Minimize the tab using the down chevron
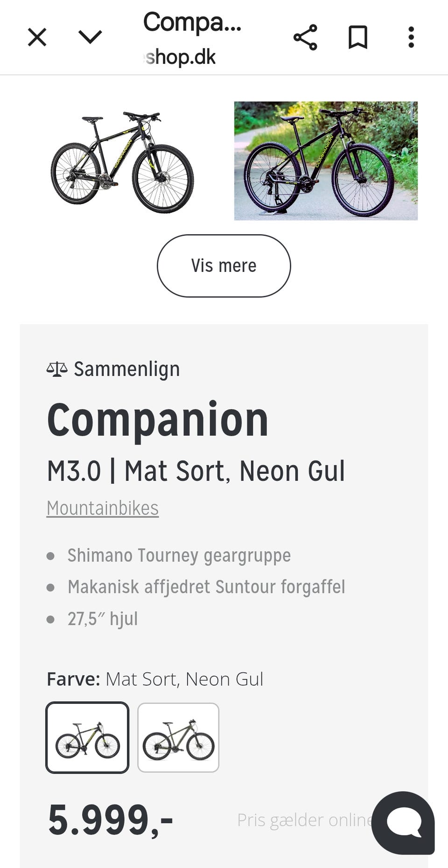448x868 pixels. [x=90, y=37]
